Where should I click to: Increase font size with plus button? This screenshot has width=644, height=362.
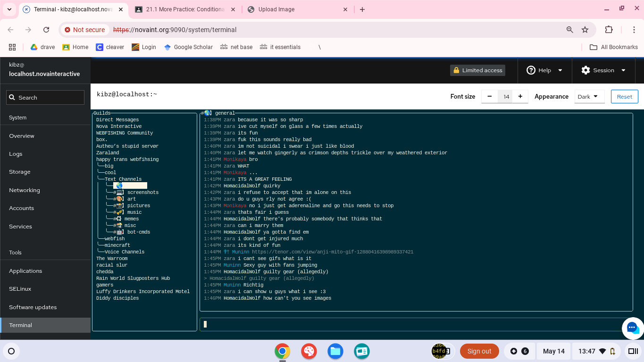coord(520,97)
